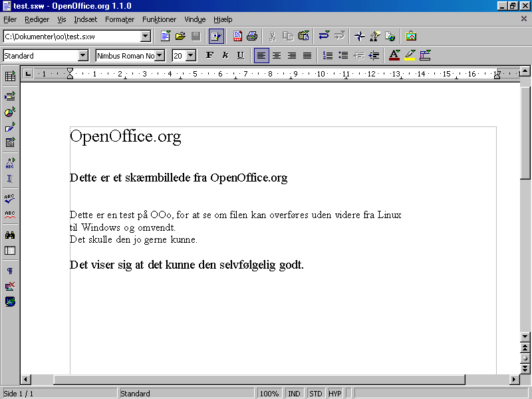
Task: Align text left
Action: [261, 55]
